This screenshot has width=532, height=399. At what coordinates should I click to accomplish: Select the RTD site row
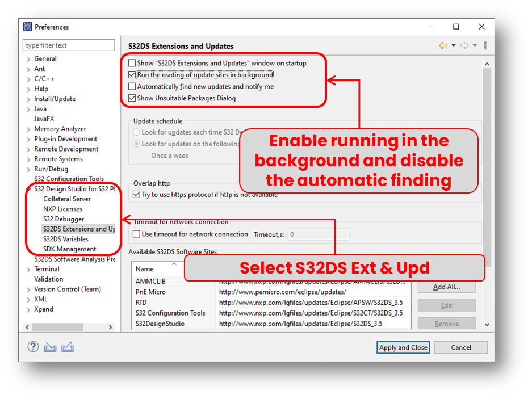[x=271, y=303]
